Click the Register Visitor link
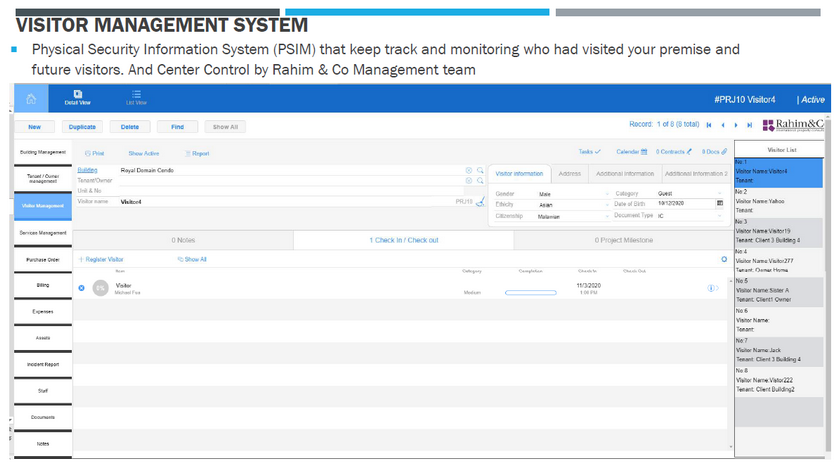This screenshot has width=838, height=470. tap(101, 259)
